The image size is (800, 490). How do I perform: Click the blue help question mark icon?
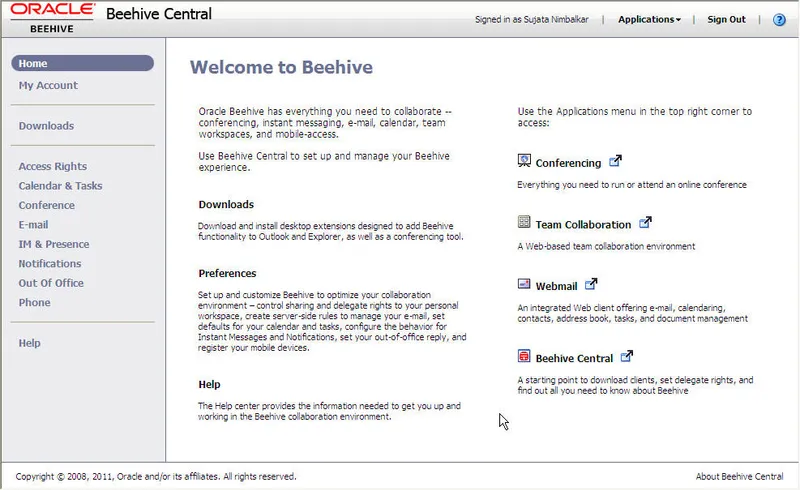click(779, 19)
